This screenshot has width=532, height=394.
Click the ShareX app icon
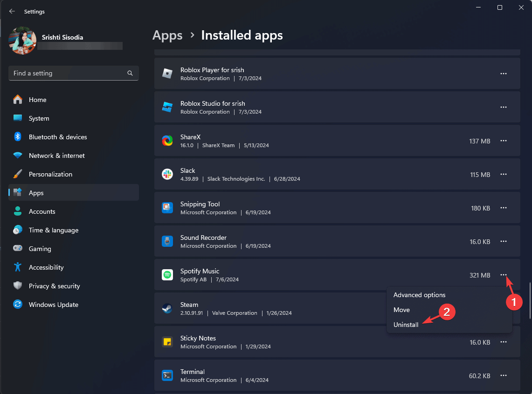tap(167, 141)
